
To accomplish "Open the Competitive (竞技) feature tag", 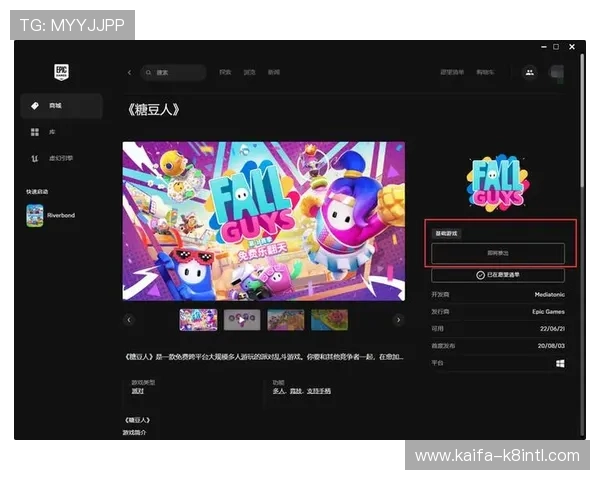I will click(296, 391).
